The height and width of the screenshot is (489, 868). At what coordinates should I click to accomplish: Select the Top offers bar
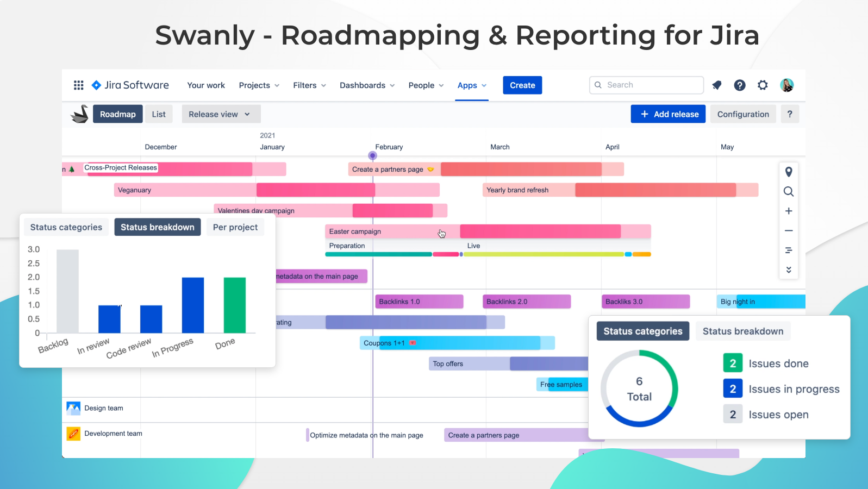coord(509,364)
